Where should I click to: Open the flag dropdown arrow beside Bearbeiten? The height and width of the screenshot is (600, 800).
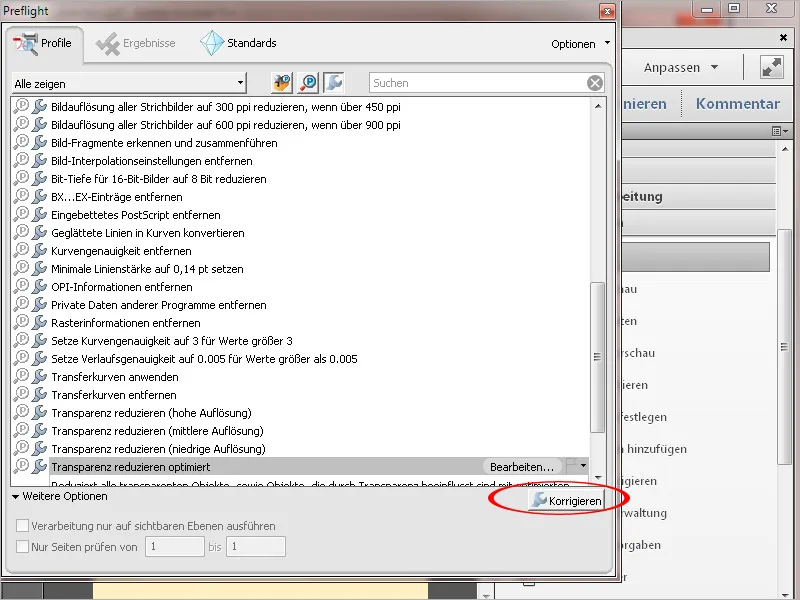(583, 465)
